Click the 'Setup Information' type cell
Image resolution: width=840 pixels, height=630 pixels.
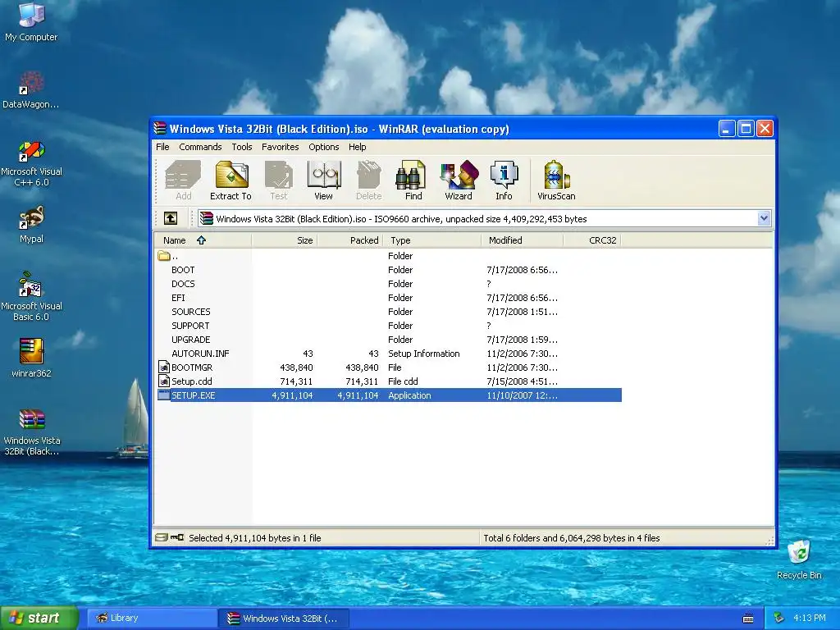coord(424,354)
